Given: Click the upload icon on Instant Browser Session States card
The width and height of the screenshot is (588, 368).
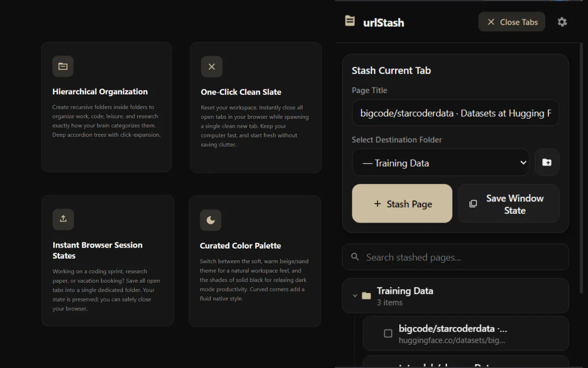Looking at the screenshot, I should point(63,219).
